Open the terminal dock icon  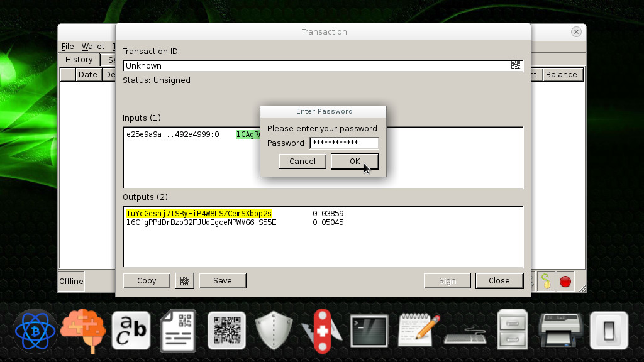point(369,331)
